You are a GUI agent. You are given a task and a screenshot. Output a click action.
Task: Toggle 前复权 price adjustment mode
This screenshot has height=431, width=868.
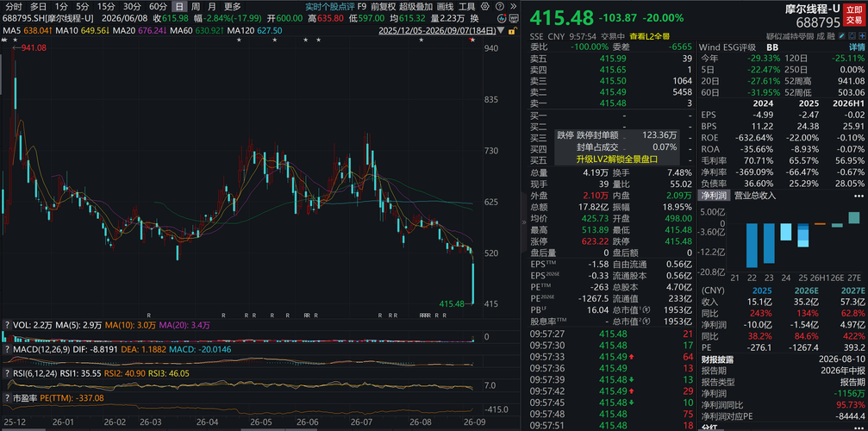pyautogui.click(x=383, y=7)
